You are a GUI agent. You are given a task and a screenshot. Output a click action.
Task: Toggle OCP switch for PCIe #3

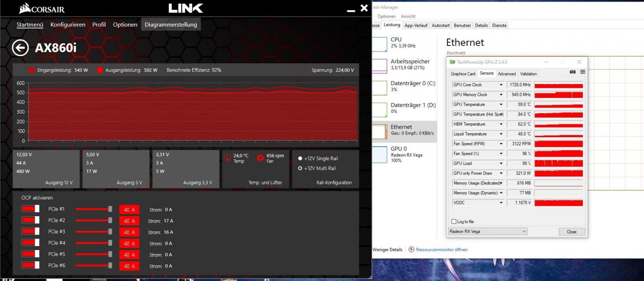tap(31, 231)
